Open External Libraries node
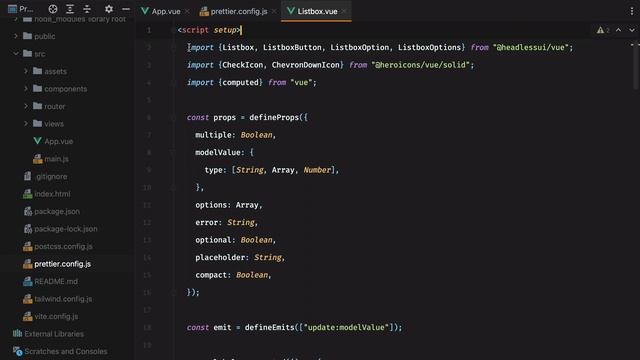 coord(54,334)
